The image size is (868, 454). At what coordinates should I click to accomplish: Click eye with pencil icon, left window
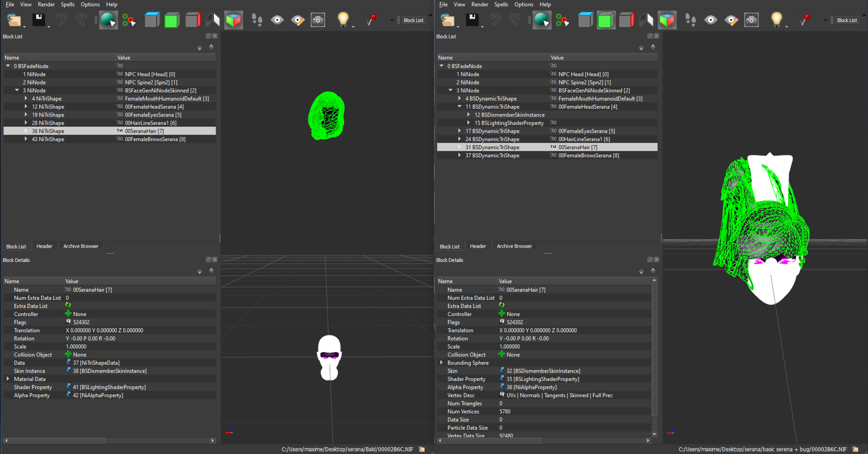tap(297, 20)
